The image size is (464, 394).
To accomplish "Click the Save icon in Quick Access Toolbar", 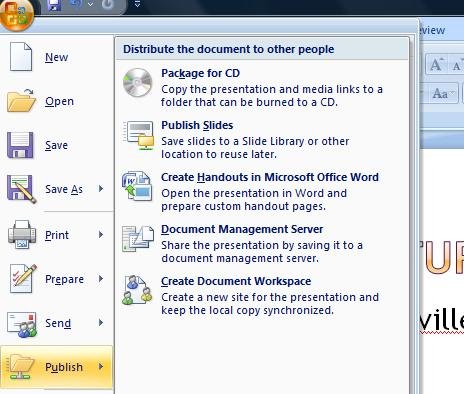I will click(x=54, y=5).
